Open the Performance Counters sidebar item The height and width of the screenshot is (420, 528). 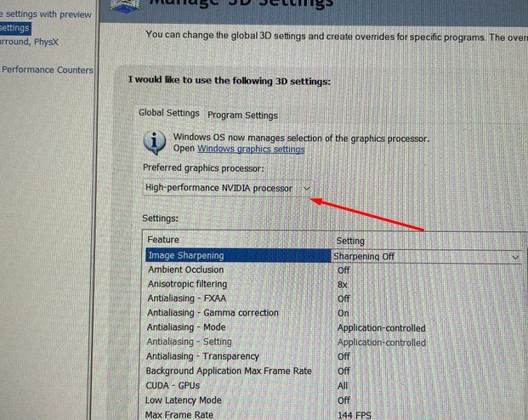click(x=48, y=70)
